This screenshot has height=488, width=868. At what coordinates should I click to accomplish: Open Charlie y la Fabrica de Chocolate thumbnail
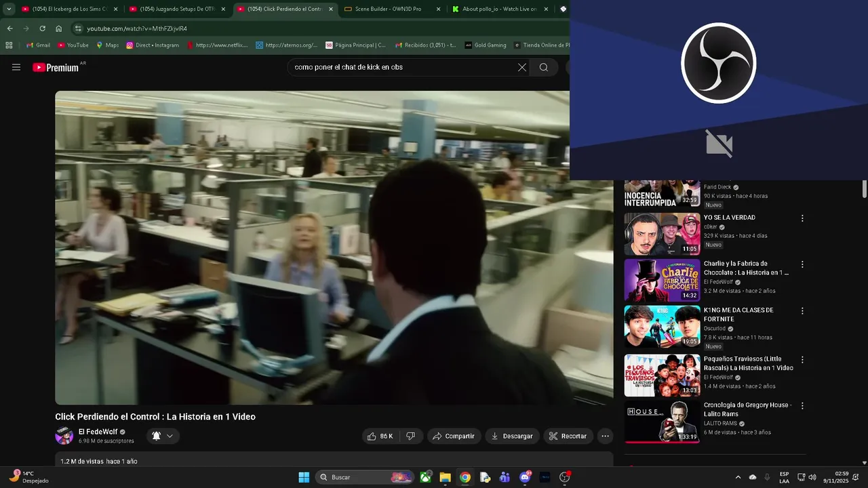click(662, 280)
